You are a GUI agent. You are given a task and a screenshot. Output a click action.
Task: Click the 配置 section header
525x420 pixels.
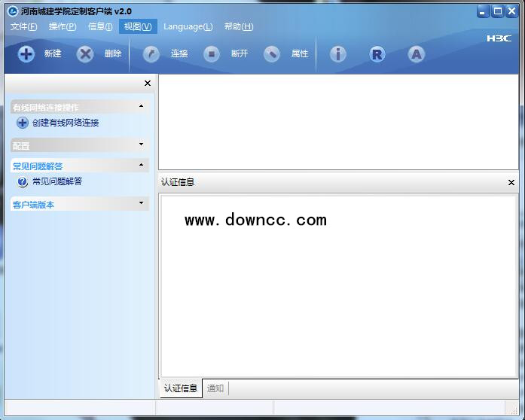click(x=79, y=145)
